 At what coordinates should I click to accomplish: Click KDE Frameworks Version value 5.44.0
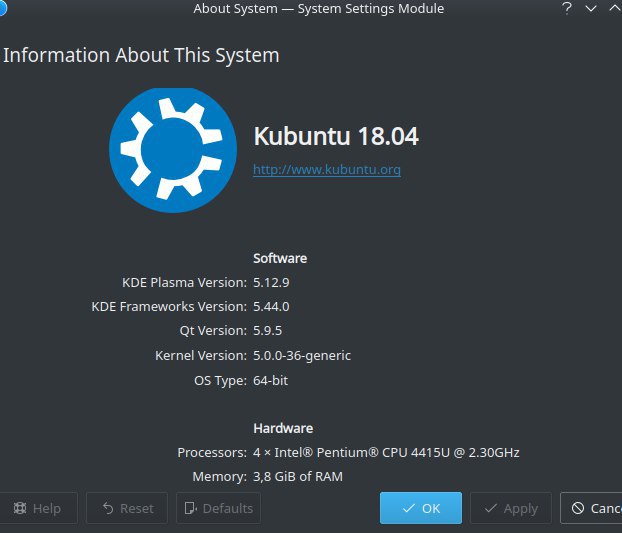tap(271, 307)
